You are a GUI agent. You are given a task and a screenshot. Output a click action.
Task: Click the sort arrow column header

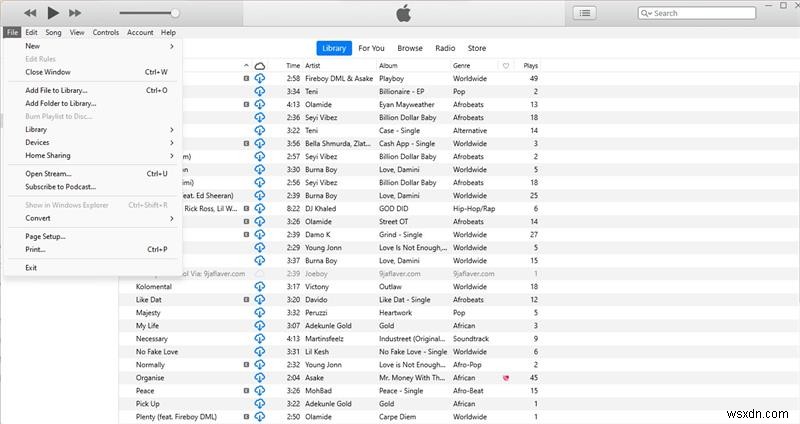[x=246, y=65]
